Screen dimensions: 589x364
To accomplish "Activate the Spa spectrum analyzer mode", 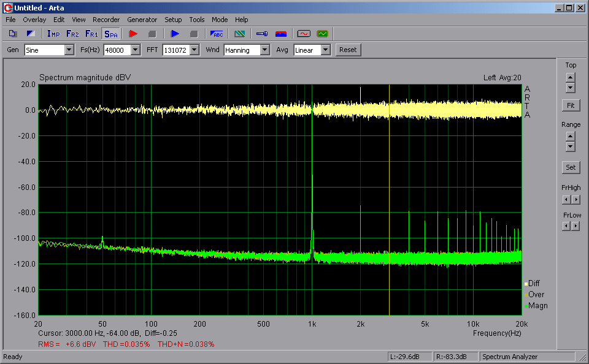I will click(111, 34).
